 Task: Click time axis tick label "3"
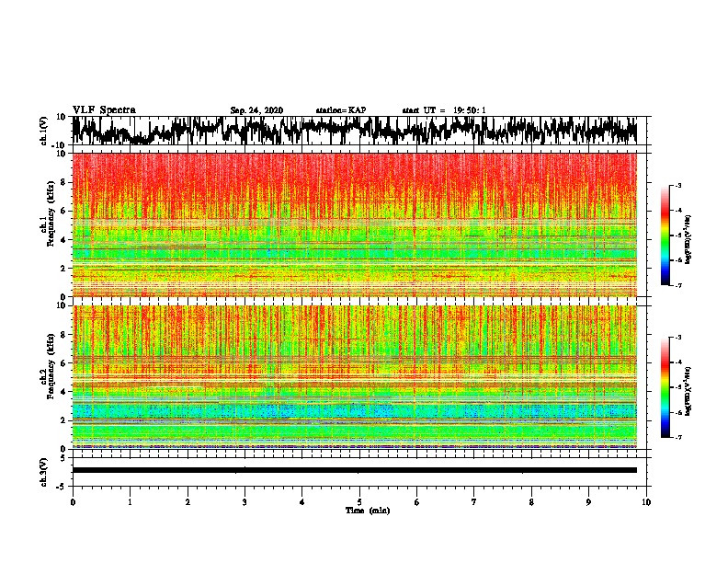[x=245, y=502]
